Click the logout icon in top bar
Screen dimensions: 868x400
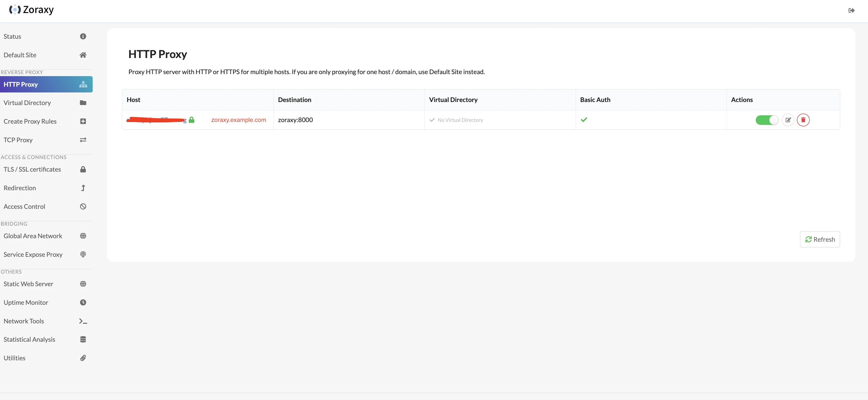[x=851, y=11]
